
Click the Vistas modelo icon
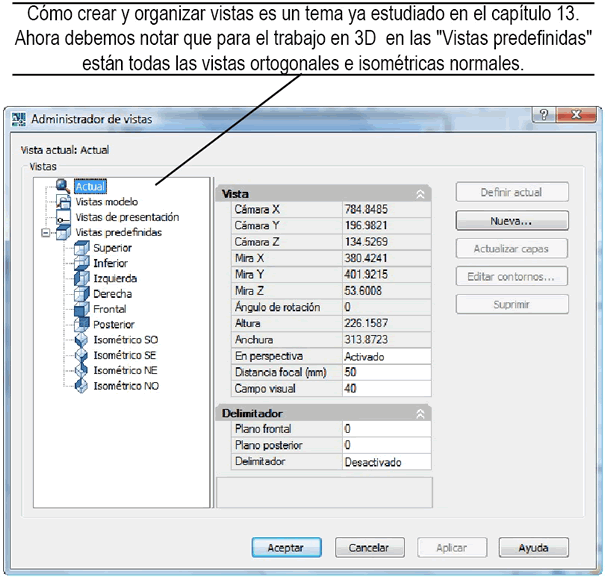point(63,201)
